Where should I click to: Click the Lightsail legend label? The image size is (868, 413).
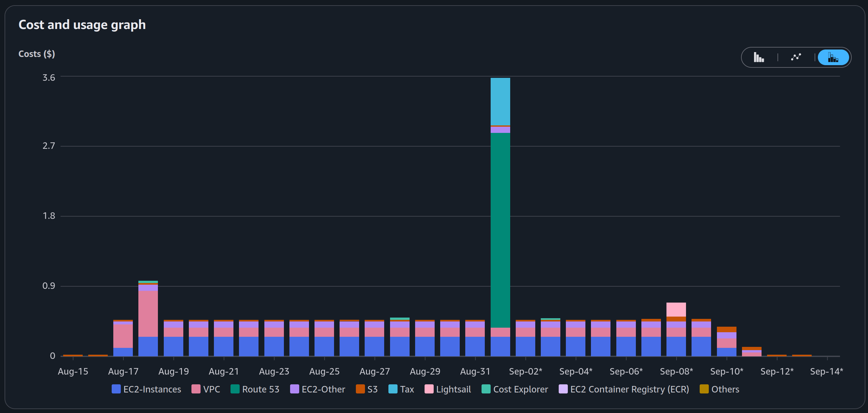coord(453,390)
